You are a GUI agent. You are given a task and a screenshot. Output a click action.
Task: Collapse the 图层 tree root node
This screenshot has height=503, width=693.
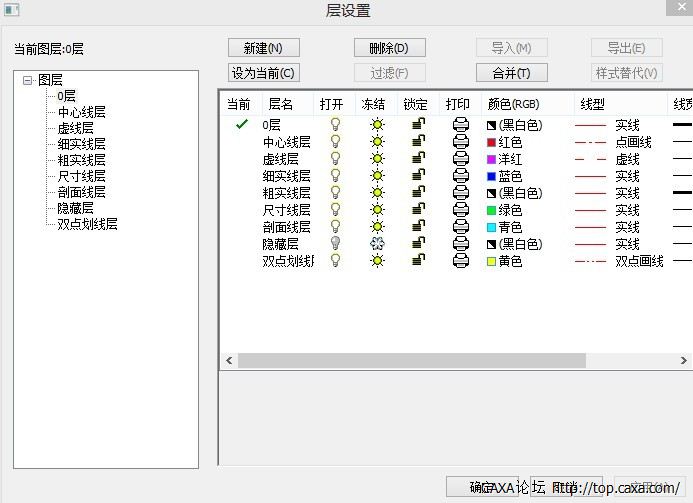(28, 80)
